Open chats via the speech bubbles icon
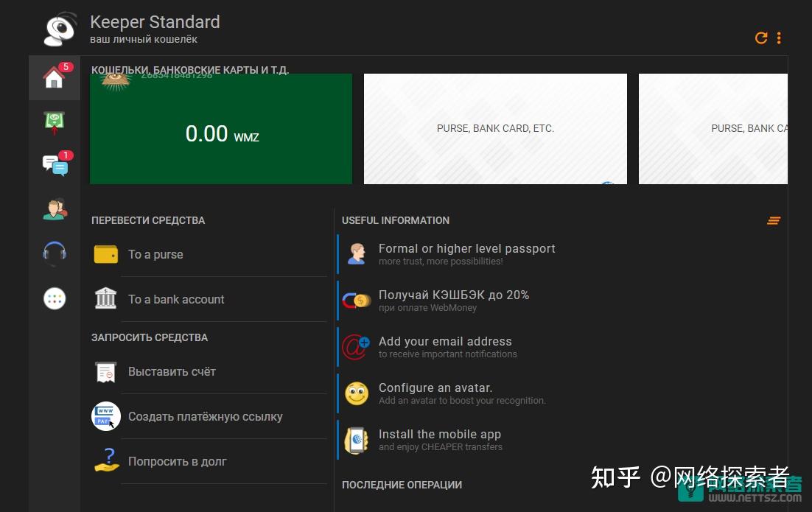812x512 pixels. [54, 166]
